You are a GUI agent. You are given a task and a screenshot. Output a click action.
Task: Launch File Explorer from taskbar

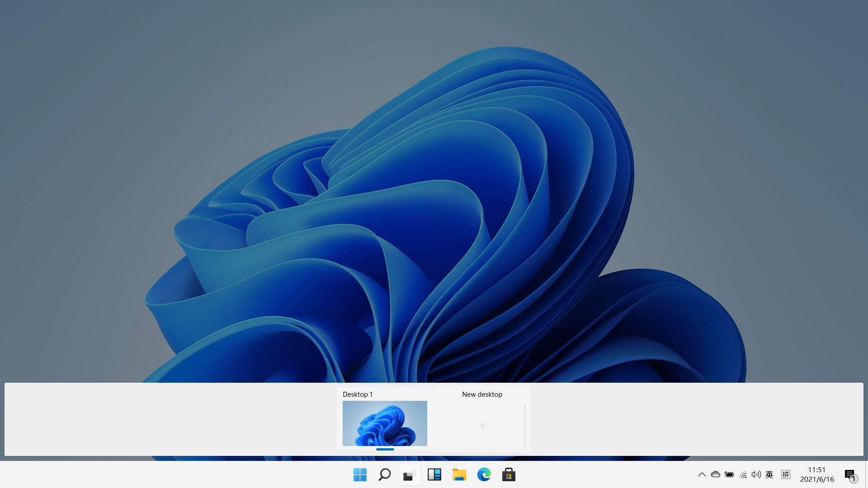(459, 475)
